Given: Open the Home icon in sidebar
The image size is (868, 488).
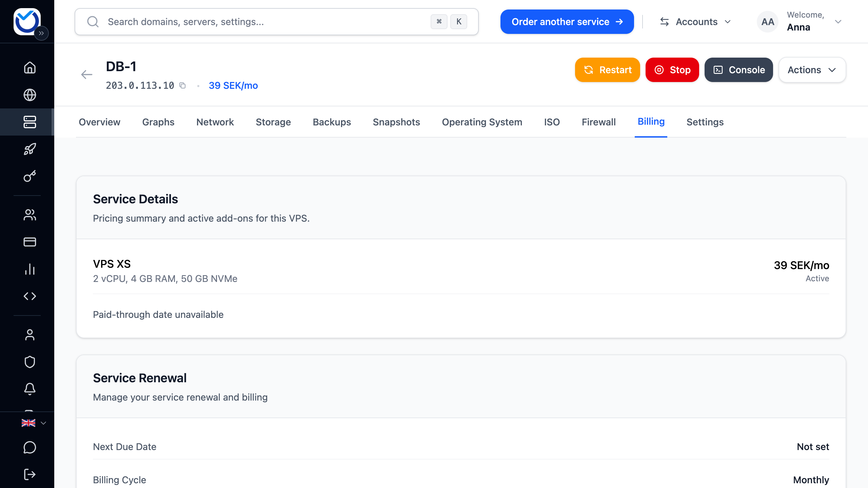Looking at the screenshot, I should tap(30, 68).
